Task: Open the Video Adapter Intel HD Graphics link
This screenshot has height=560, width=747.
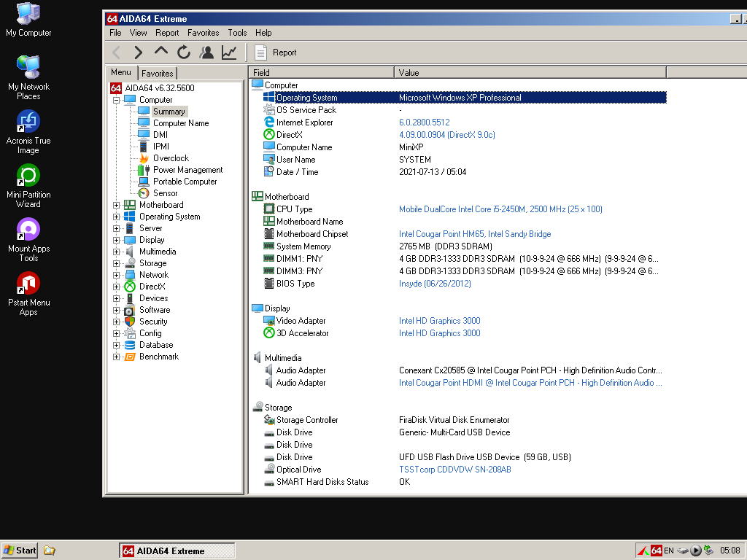Action: click(x=440, y=321)
